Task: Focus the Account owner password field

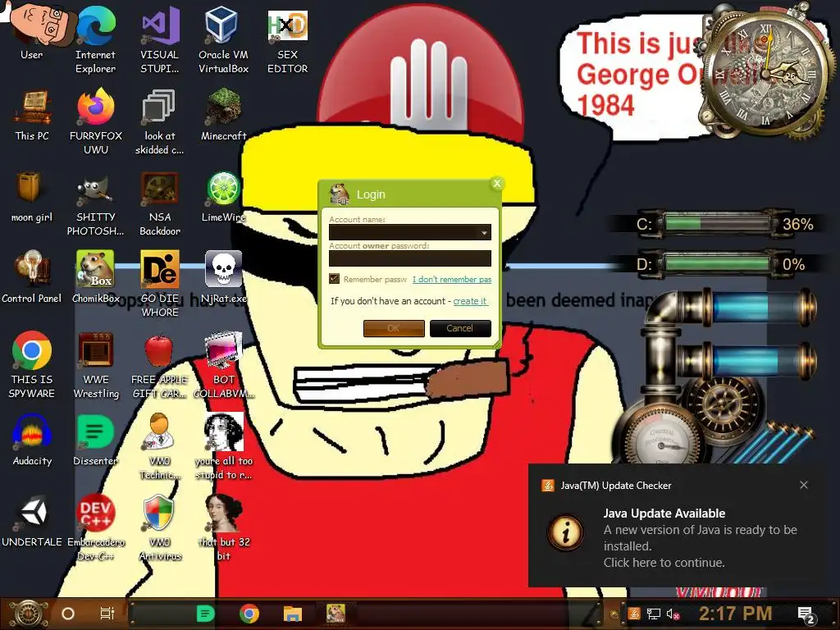Action: point(410,258)
